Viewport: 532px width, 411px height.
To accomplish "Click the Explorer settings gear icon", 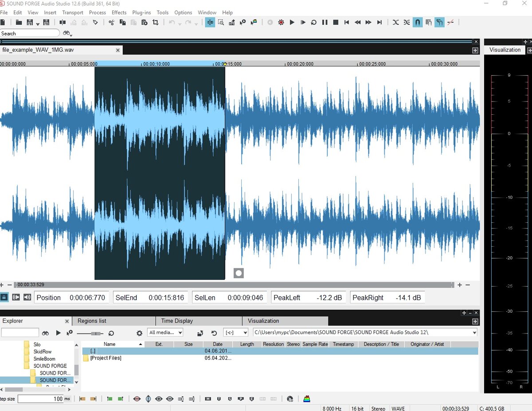I will coord(139,333).
